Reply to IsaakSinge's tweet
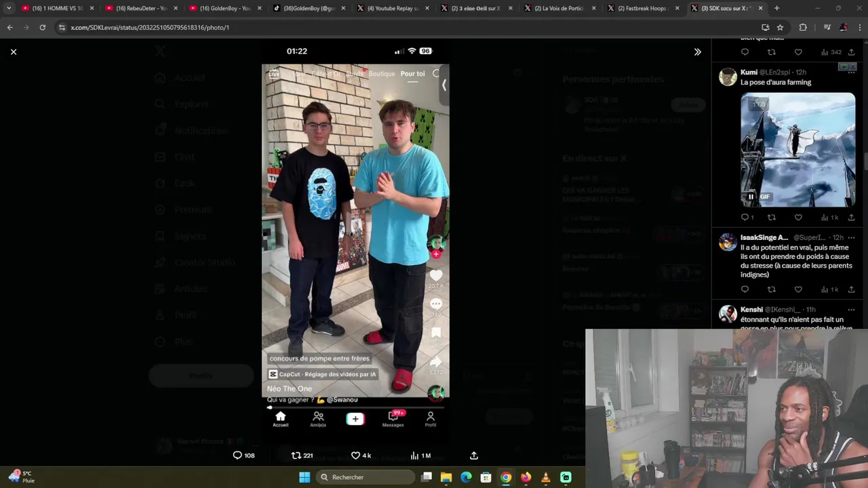868x488 pixels. 745,289
